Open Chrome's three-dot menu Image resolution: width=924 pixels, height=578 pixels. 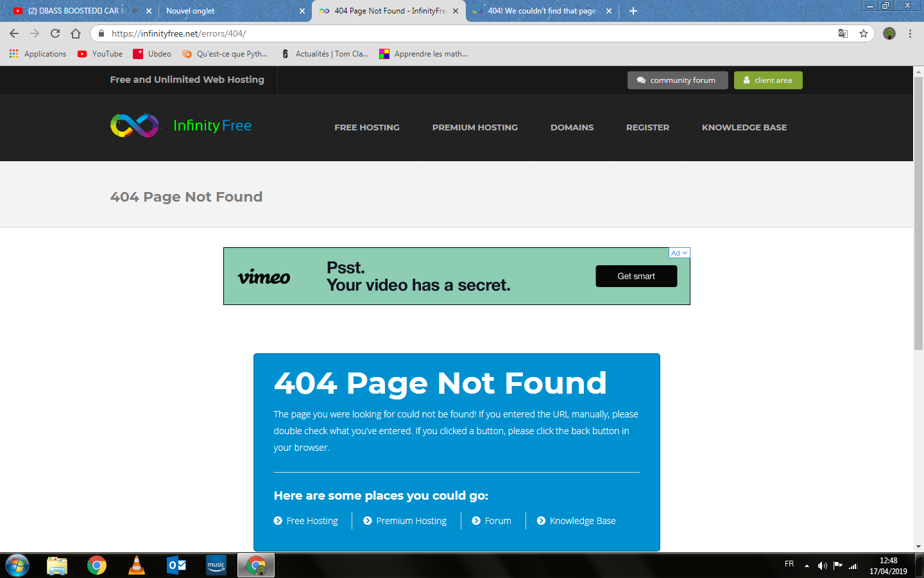910,33
